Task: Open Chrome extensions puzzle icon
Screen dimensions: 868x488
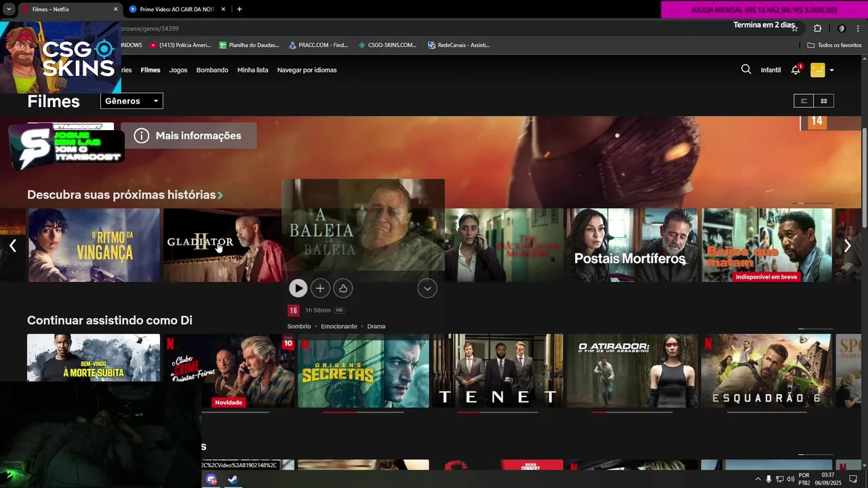Action: 817,28
